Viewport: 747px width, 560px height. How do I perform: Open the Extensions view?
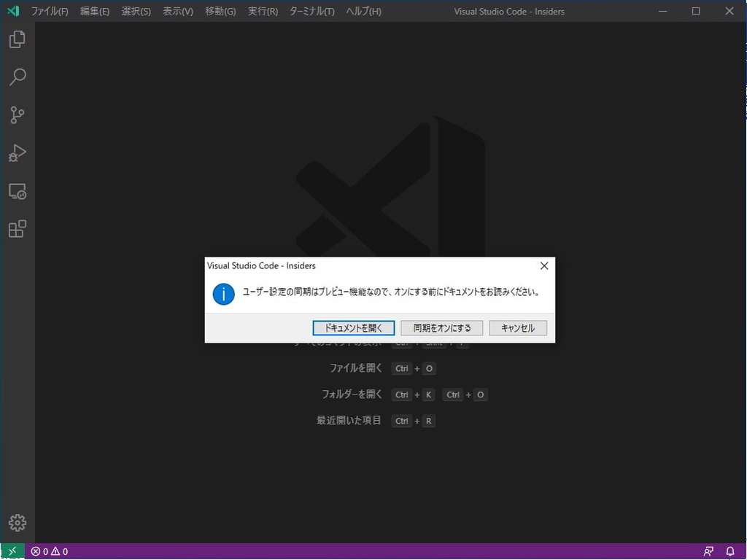click(16, 229)
